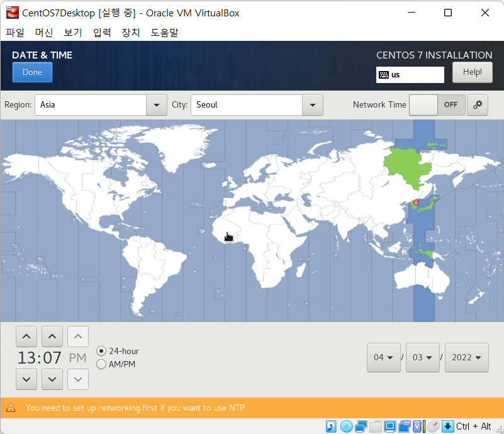Click the disabled AM/PM up arrow
The height and width of the screenshot is (434, 504).
(78, 337)
